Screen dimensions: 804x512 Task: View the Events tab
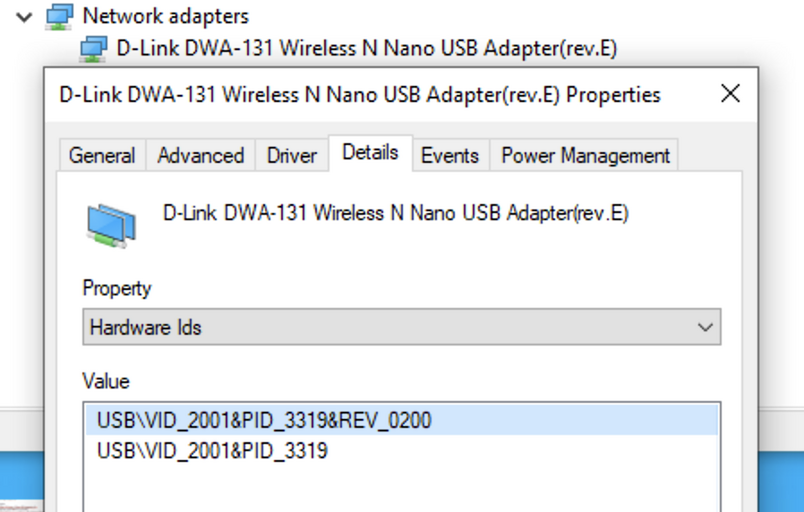pos(450,155)
